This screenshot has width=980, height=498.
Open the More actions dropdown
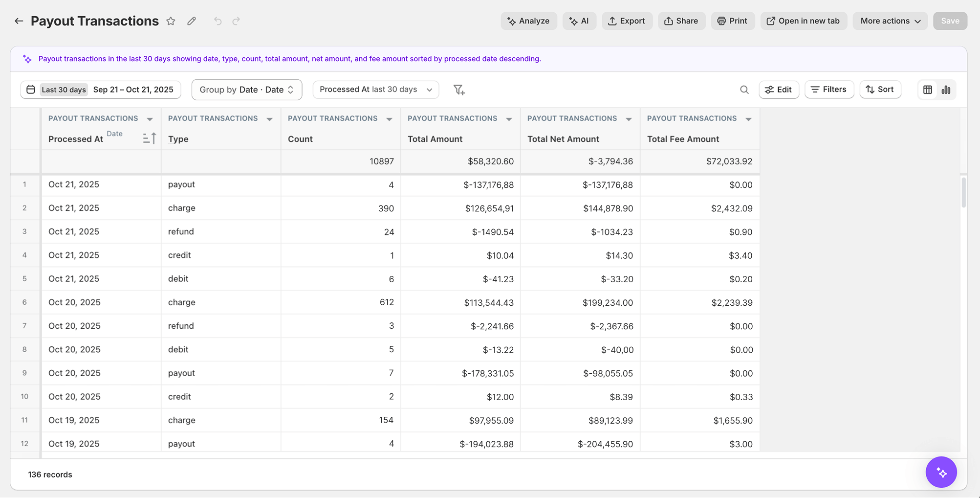point(889,21)
